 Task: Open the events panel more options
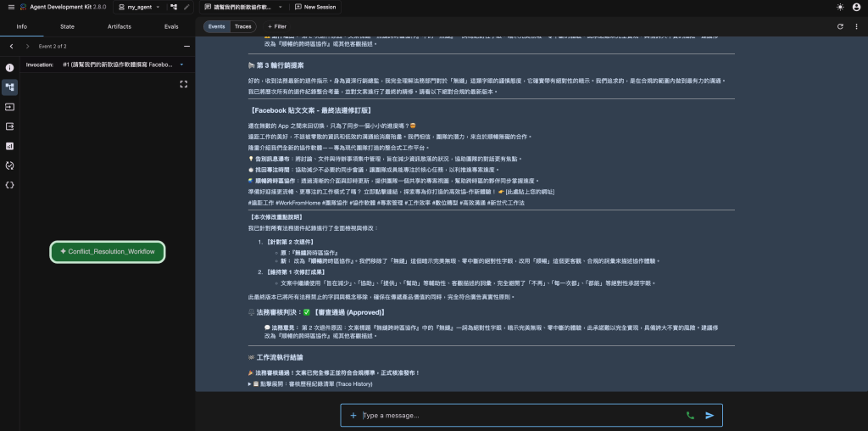855,26
